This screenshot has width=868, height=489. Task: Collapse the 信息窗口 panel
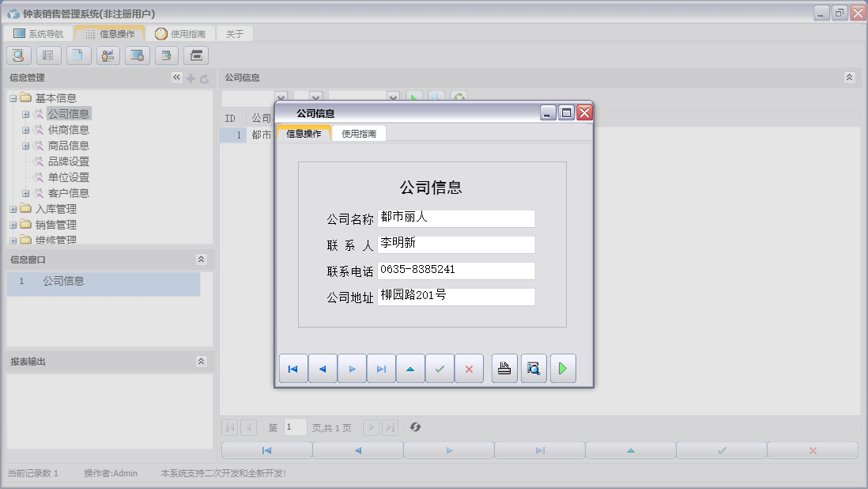point(201,260)
